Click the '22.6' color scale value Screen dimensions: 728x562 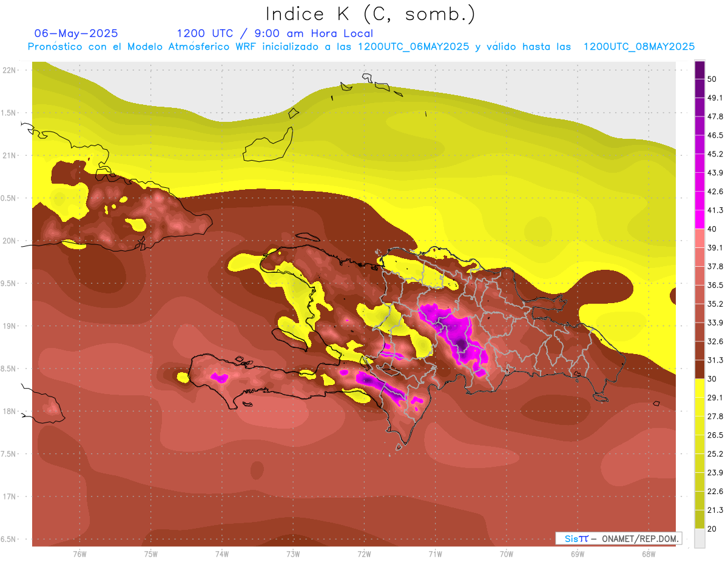point(715,491)
